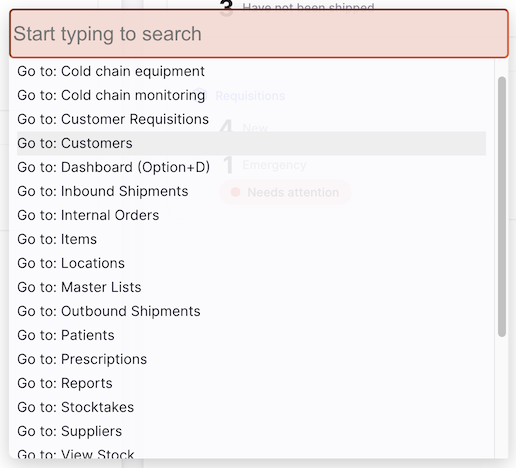Select Go to: Internal Orders
Screen dimensions: 516x468
(x=251, y=215)
